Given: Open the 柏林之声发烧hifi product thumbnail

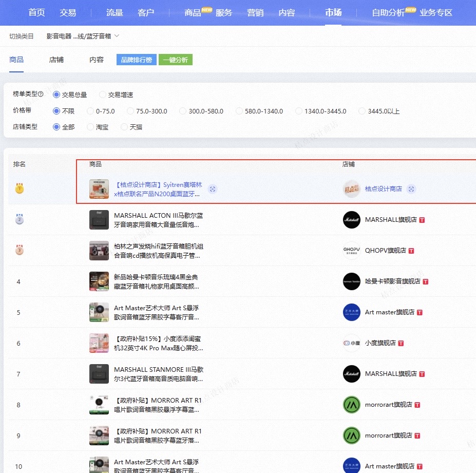Looking at the screenshot, I should 99,251.
